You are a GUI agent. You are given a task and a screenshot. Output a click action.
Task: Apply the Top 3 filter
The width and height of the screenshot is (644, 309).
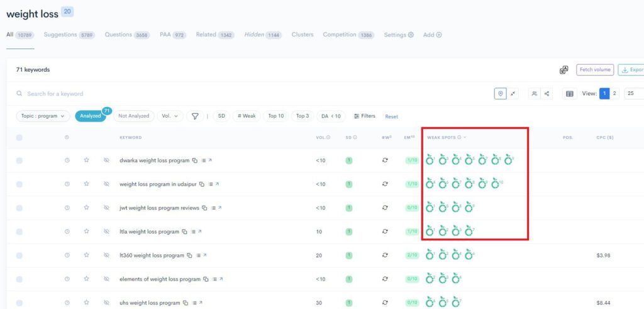tap(303, 116)
